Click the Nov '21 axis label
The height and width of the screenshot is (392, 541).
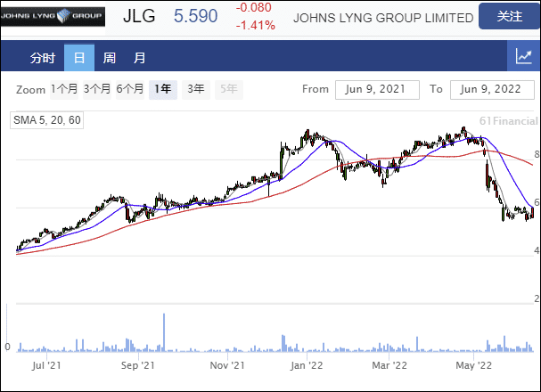click(227, 365)
